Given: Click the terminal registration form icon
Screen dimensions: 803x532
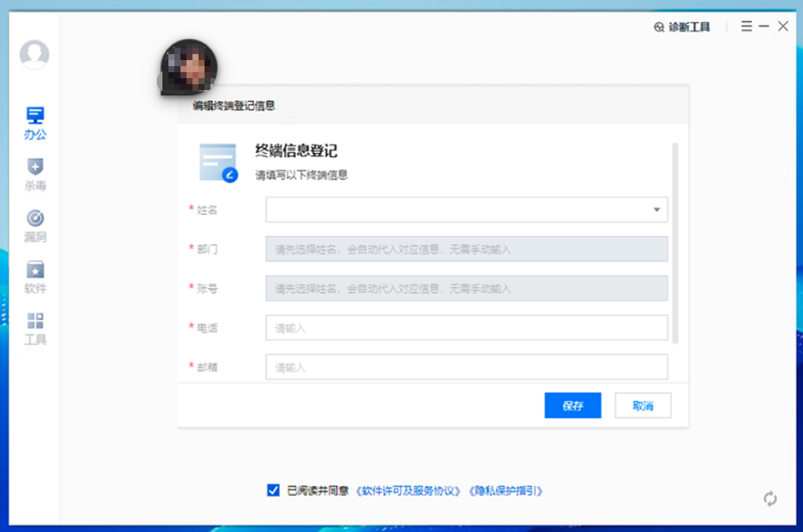Looking at the screenshot, I should click(218, 162).
